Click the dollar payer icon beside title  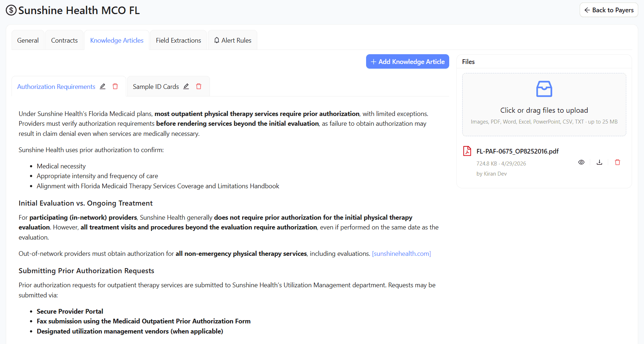pyautogui.click(x=11, y=10)
